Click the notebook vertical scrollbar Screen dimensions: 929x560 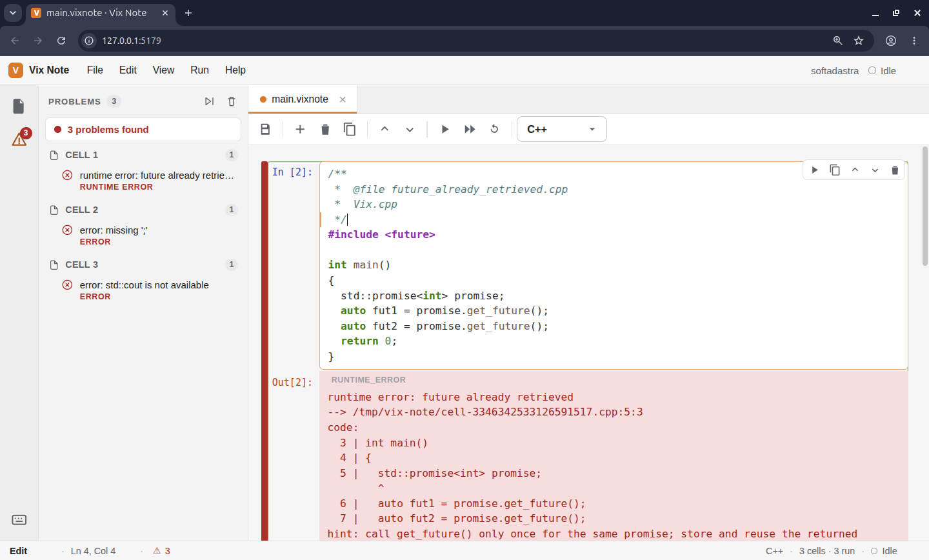pos(924,206)
